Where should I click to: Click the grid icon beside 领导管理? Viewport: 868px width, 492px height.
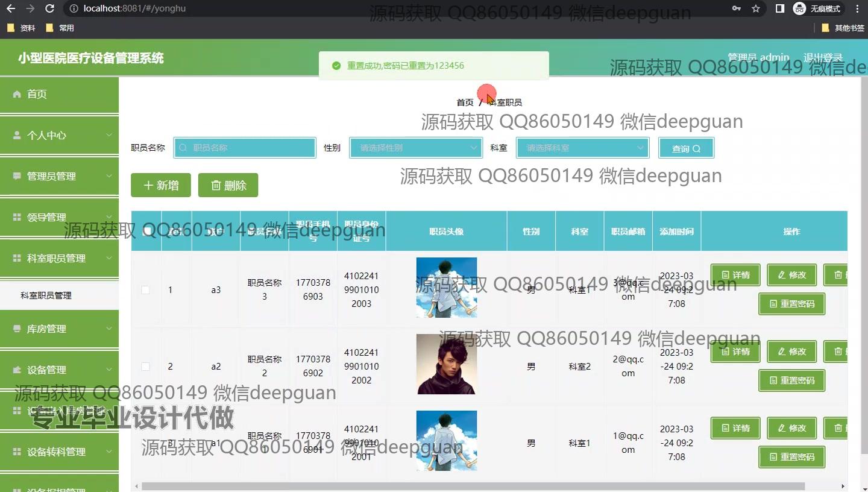pyautogui.click(x=17, y=217)
